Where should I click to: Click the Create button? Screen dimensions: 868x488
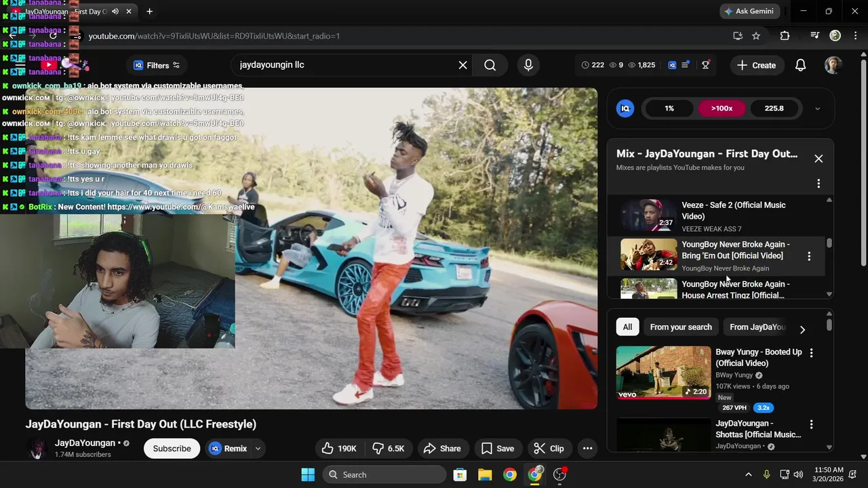pyautogui.click(x=756, y=66)
